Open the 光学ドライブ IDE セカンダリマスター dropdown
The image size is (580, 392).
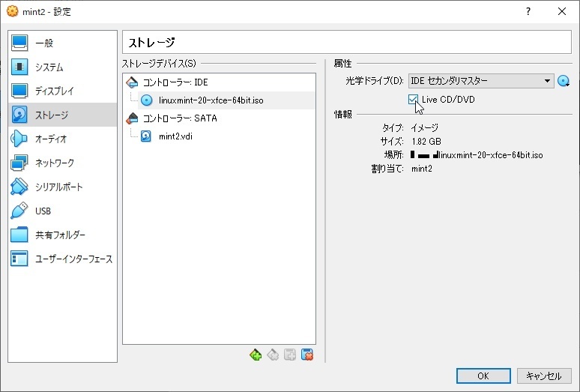point(481,81)
